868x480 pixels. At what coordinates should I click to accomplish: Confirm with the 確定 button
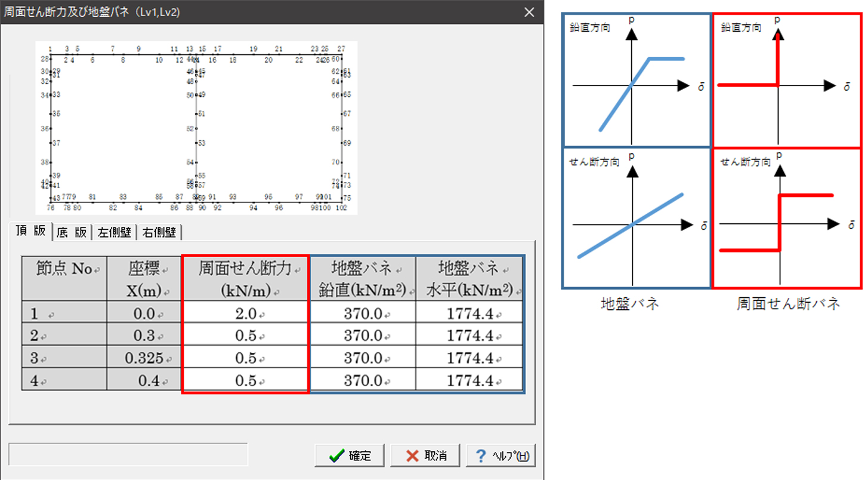[x=350, y=456]
